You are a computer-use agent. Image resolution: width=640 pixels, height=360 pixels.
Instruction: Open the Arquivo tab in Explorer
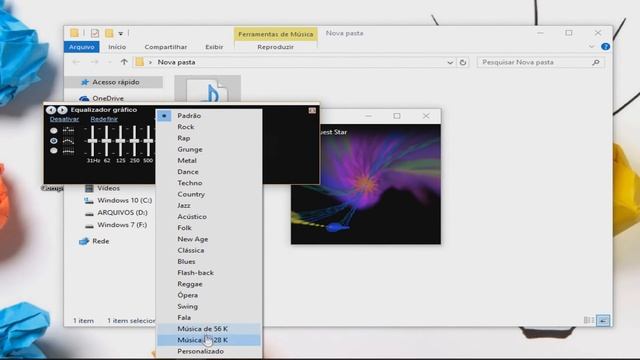(82, 47)
